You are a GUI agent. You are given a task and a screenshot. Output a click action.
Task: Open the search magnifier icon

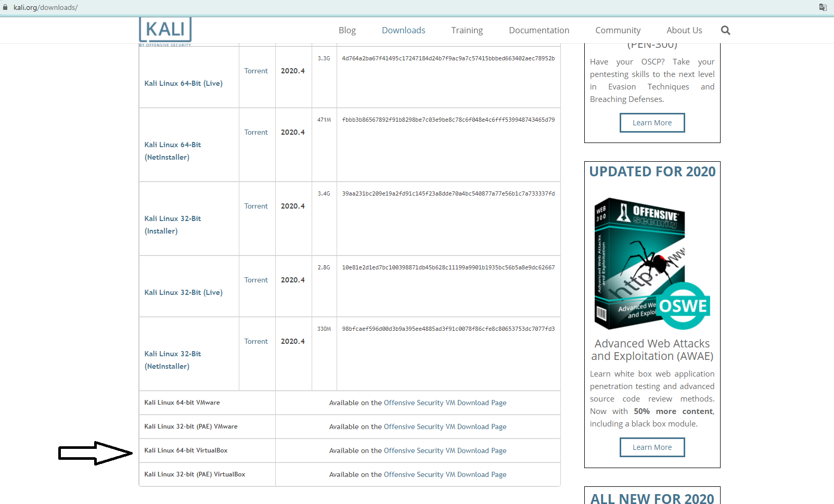tap(725, 30)
